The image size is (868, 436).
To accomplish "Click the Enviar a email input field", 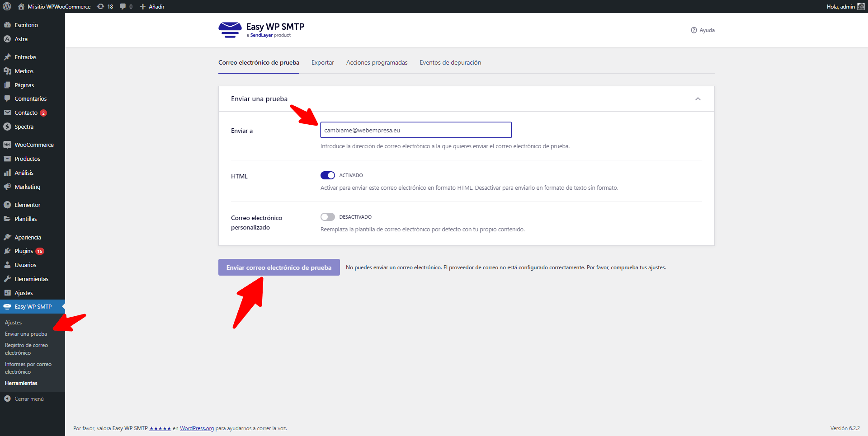I will (416, 130).
